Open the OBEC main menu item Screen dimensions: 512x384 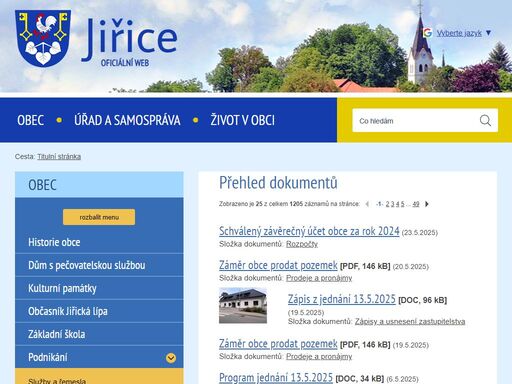[x=30, y=120]
